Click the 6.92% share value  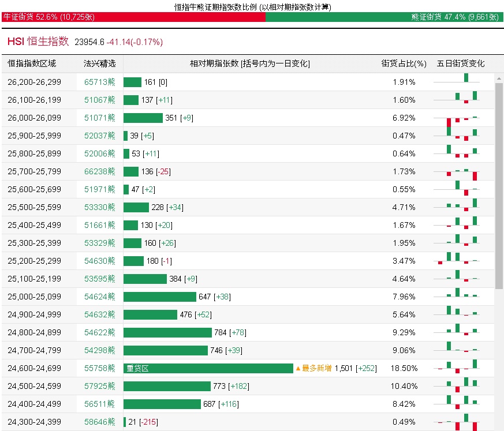click(x=404, y=118)
